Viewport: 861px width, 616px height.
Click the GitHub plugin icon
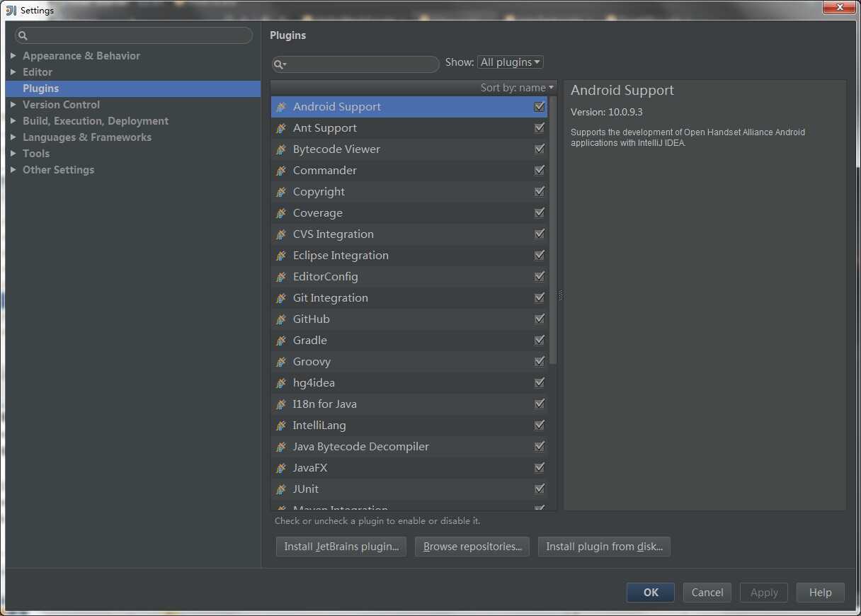(x=281, y=319)
